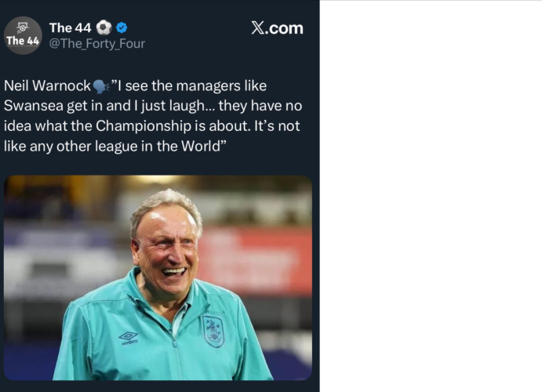Open the photo of the laughing manager
542x392 pixels.
tap(158, 278)
